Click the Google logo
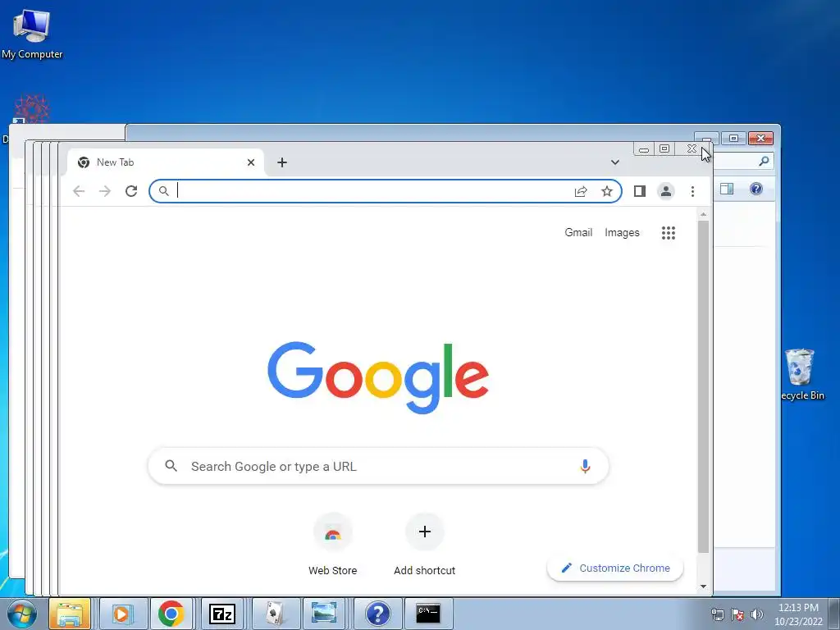 click(378, 377)
